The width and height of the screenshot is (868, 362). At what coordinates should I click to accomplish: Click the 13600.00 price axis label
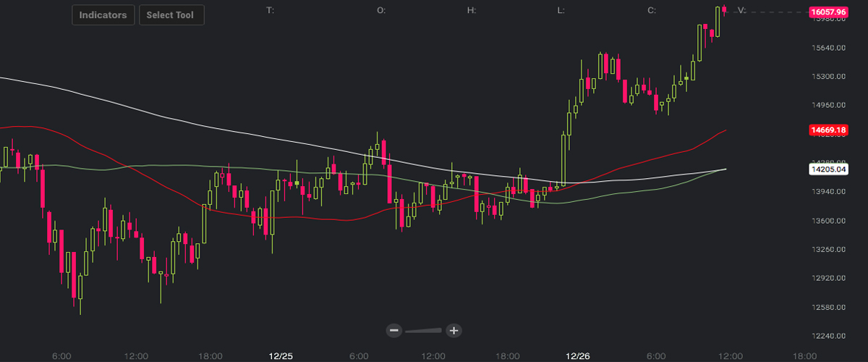tap(828, 221)
